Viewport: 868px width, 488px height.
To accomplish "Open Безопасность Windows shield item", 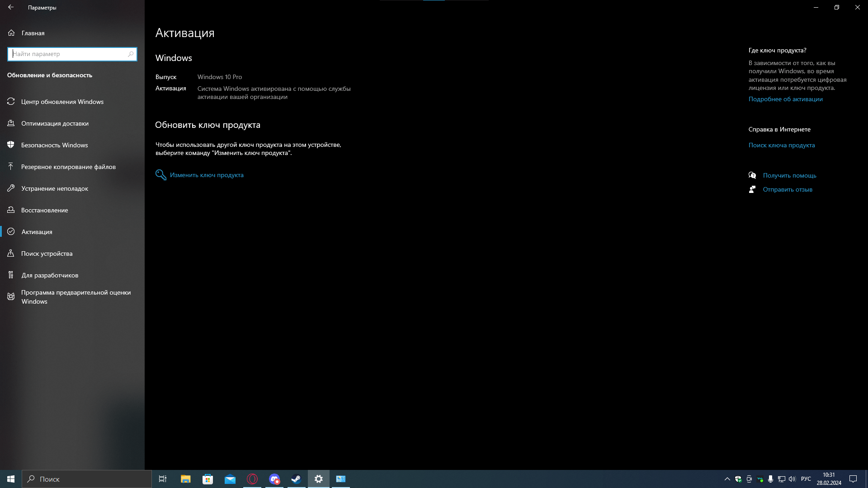I will pos(54,145).
